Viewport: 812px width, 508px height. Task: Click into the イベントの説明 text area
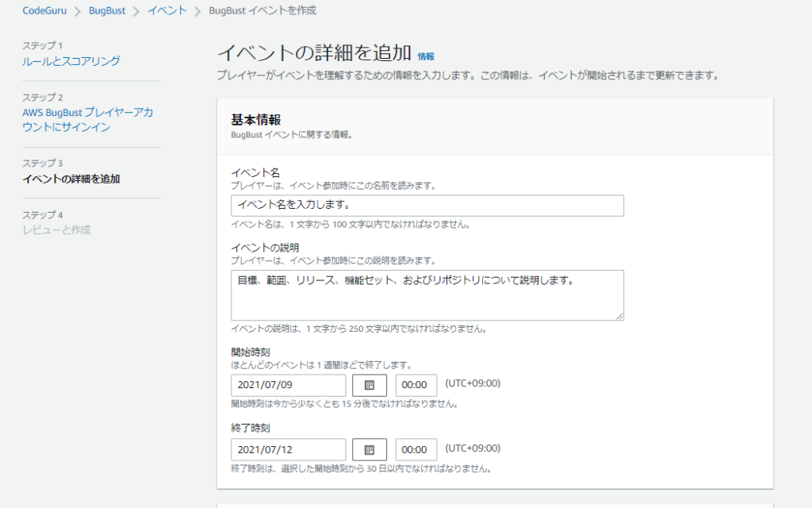click(427, 294)
